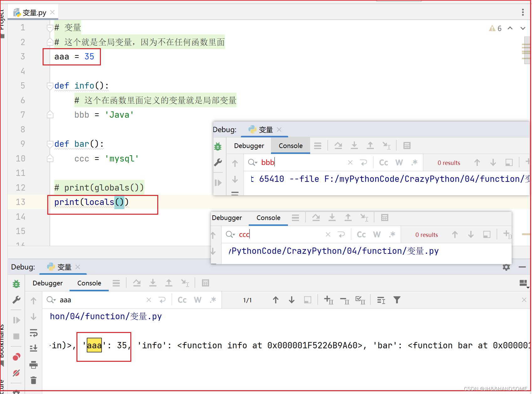
Task: Click Step Out in the bottom debug toolbar
Action: 169,283
